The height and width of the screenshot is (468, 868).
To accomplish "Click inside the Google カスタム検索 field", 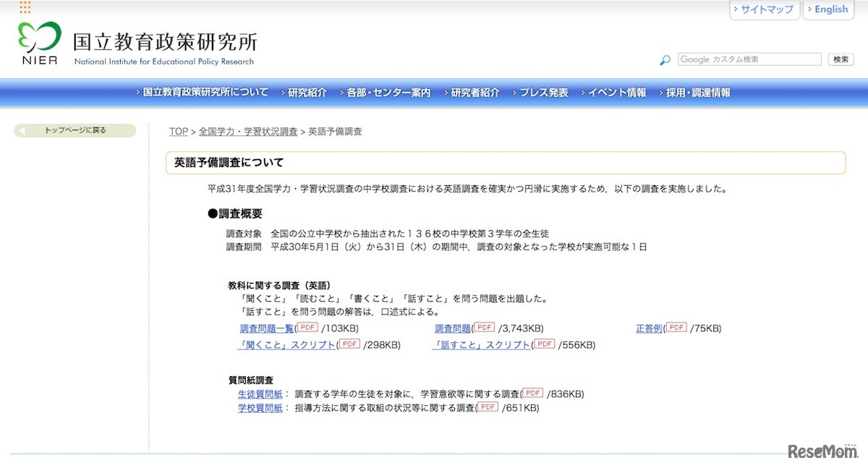I will (749, 59).
